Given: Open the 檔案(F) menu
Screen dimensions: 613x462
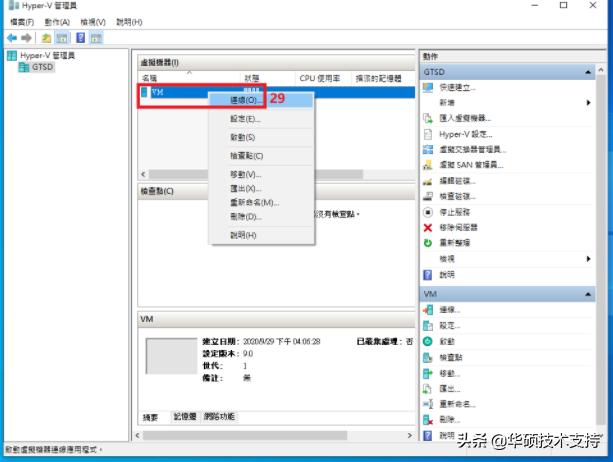Looking at the screenshot, I should point(22,22).
